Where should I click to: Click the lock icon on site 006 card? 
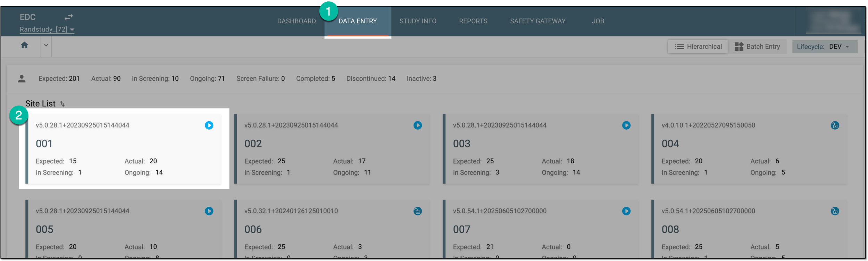pos(418,211)
